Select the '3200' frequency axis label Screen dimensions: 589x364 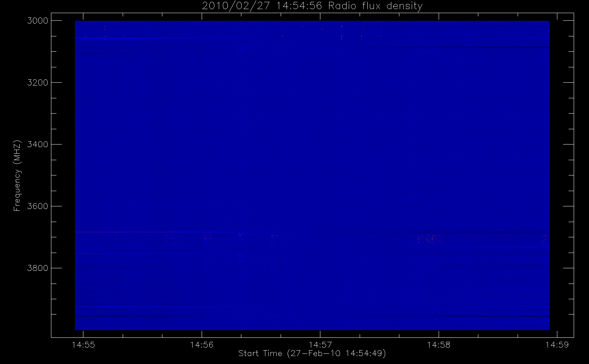(x=38, y=83)
